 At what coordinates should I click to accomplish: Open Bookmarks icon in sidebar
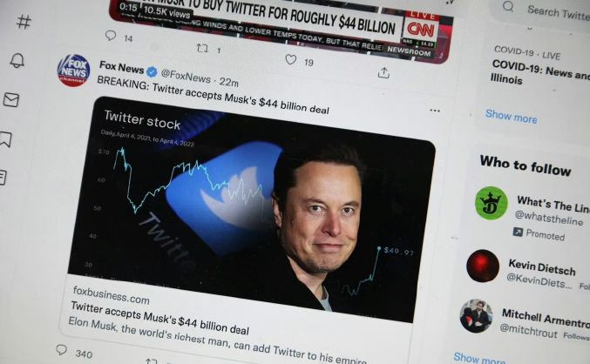click(x=5, y=139)
